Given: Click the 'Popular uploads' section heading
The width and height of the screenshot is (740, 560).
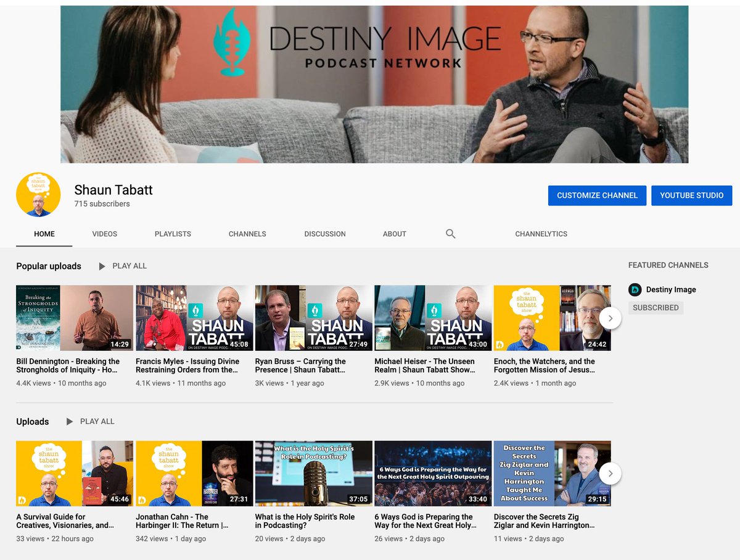Looking at the screenshot, I should pyautogui.click(x=49, y=266).
